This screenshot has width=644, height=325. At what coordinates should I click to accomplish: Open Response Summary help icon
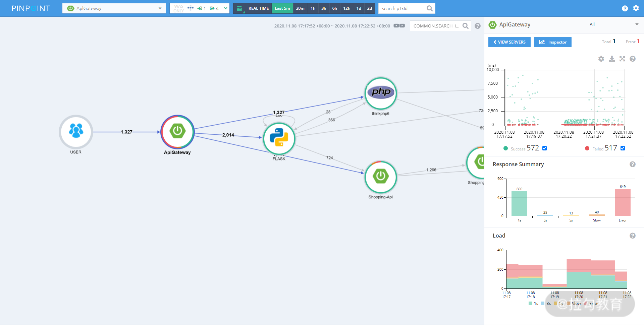633,164
